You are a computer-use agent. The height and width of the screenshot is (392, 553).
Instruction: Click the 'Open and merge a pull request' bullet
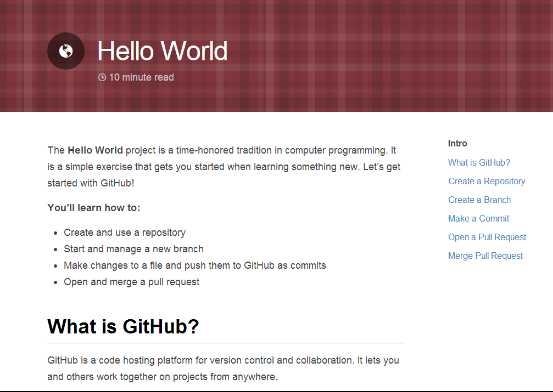(x=132, y=282)
